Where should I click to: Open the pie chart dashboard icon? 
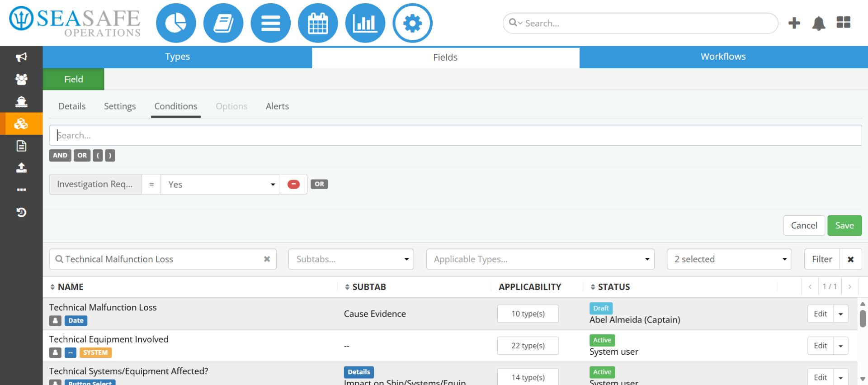(x=176, y=23)
